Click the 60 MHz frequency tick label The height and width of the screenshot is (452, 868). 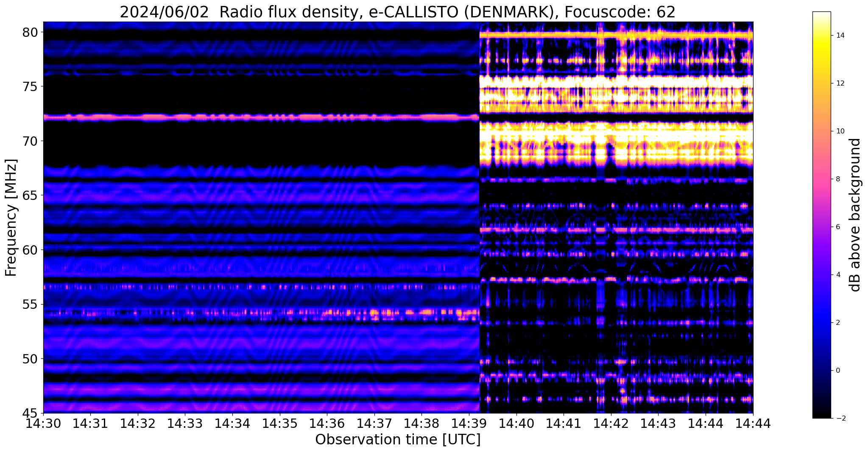(x=30, y=250)
